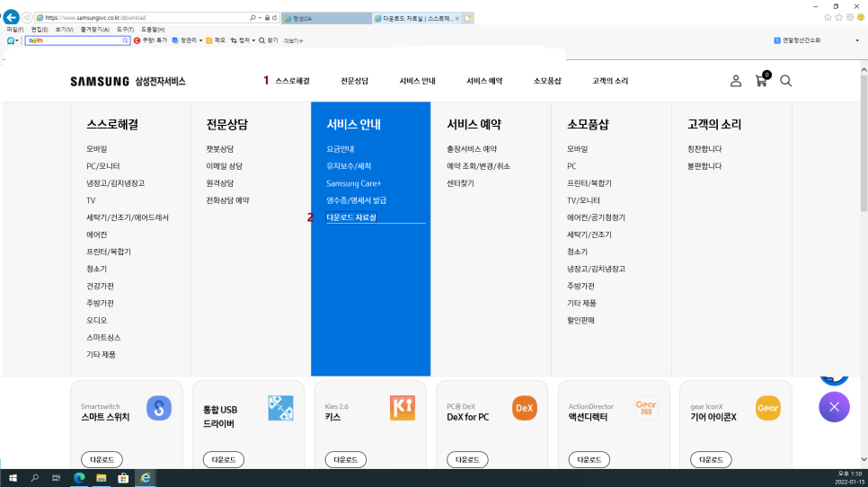Open the 도구(T) menu

coord(125,30)
